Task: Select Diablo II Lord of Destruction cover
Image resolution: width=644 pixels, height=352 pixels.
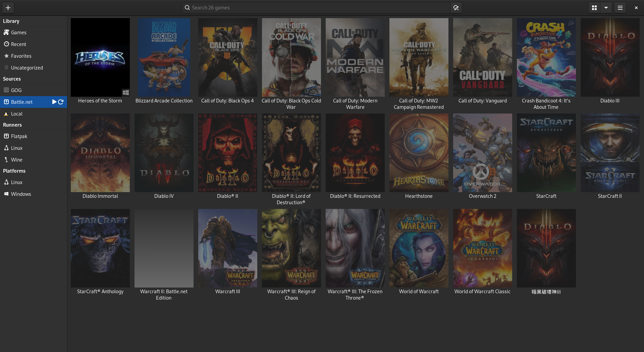Action: tap(291, 153)
